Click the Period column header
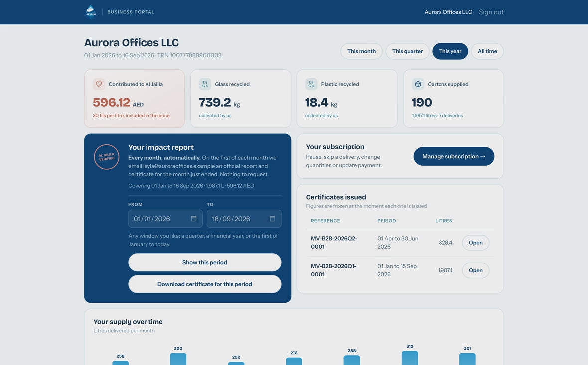588x365 pixels. click(386, 221)
